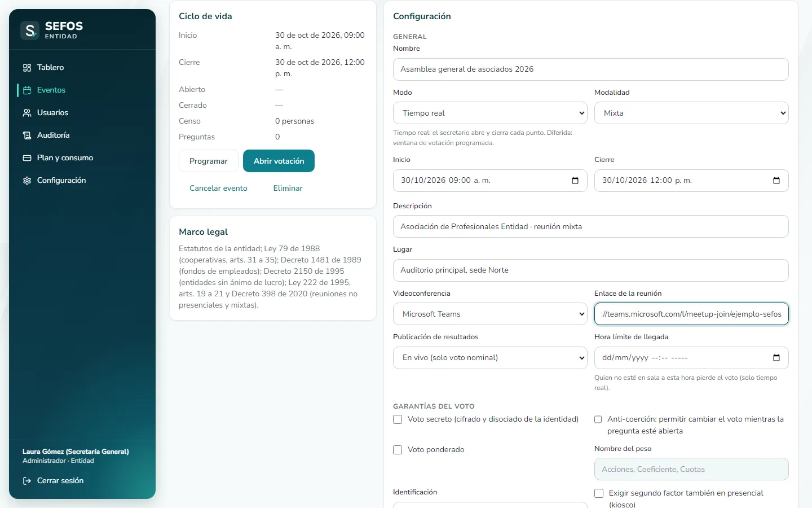Click the SEFOS logo icon
This screenshot has width=812, height=508.
30,30
